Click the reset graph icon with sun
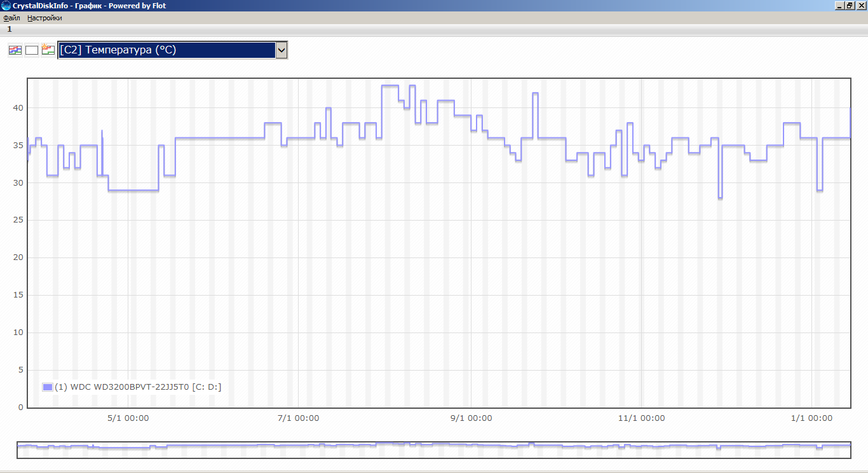Screen dimensions: 868x473 48,50
